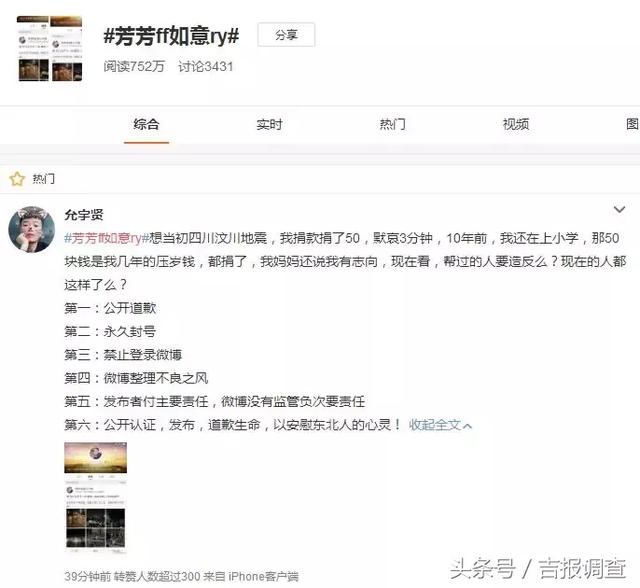Expand the post options chevron menu

click(619, 210)
